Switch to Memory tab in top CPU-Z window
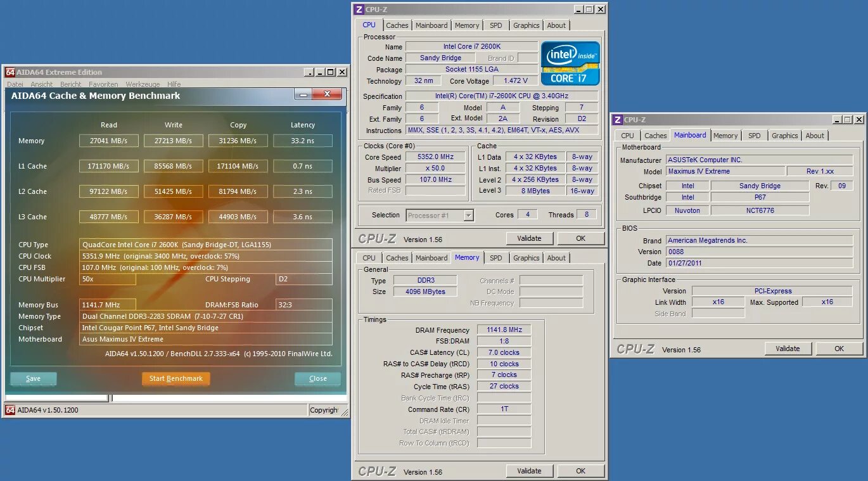868x481 pixels. click(467, 25)
